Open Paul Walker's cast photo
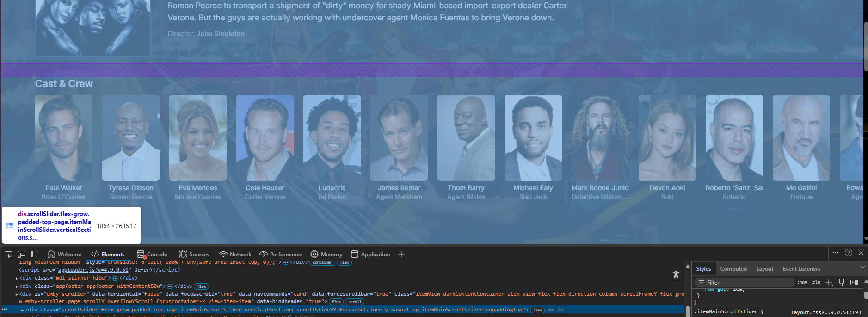Image resolution: width=868 pixels, height=317 pixels. (x=64, y=138)
